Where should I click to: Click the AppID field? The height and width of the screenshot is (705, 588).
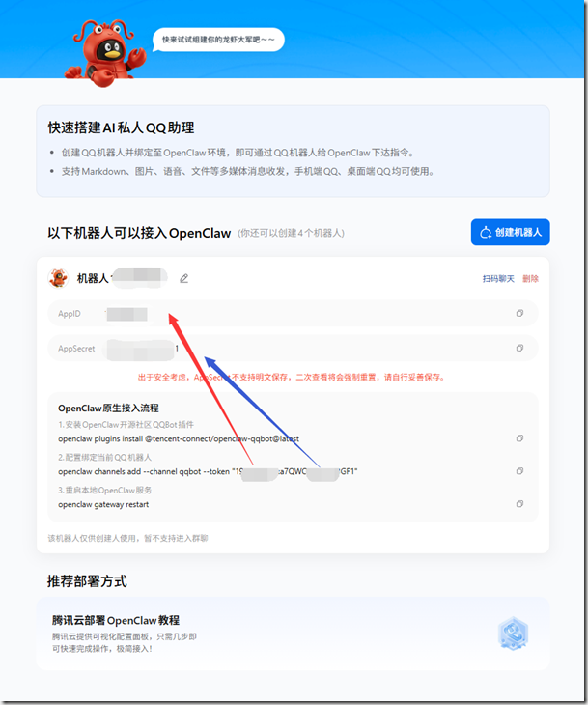click(293, 313)
